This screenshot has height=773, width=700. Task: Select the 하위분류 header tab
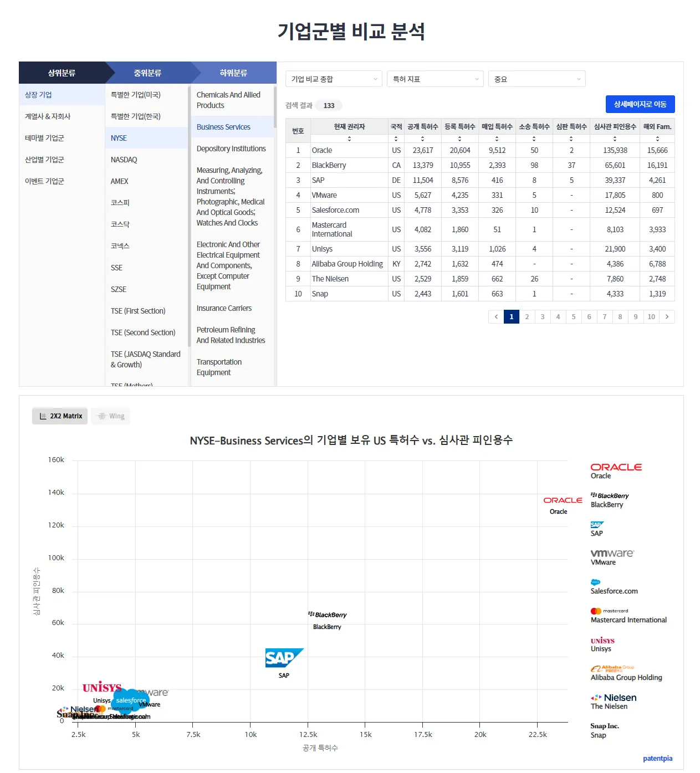pyautogui.click(x=234, y=73)
